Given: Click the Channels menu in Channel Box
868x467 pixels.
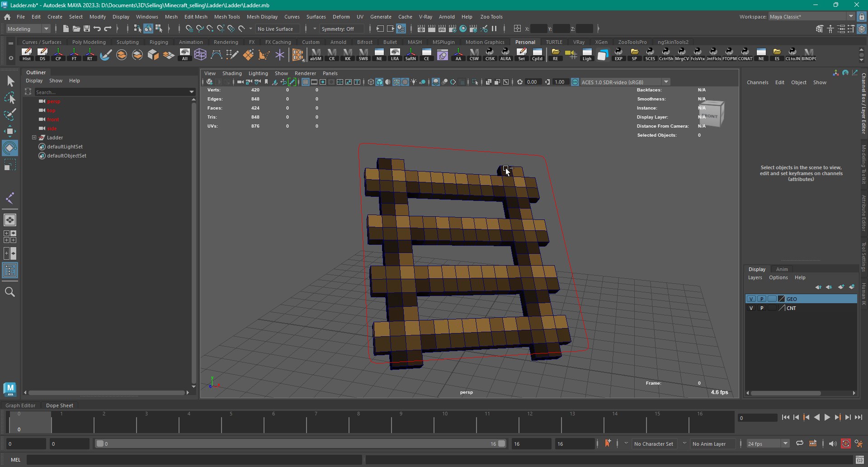Looking at the screenshot, I should point(758,82).
